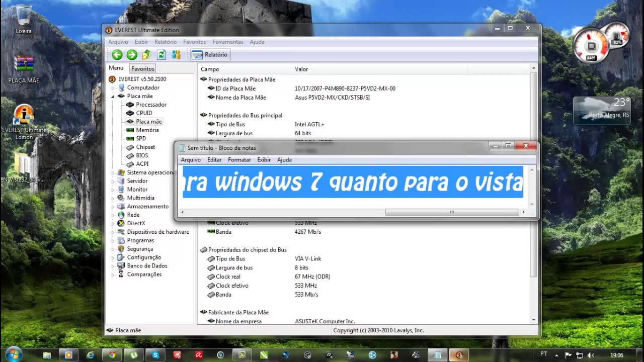
Task: Select the Configuração tree item
Action: pos(144,257)
